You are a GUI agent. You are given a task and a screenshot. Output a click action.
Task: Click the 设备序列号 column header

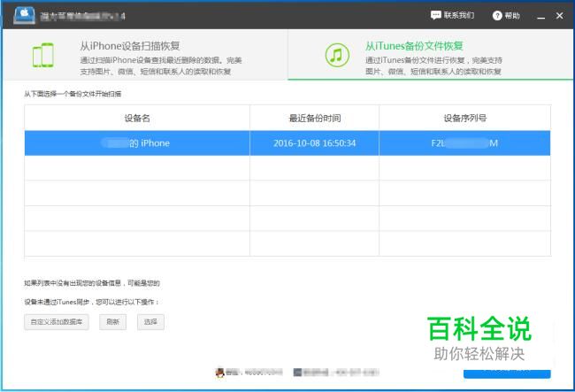(465, 118)
